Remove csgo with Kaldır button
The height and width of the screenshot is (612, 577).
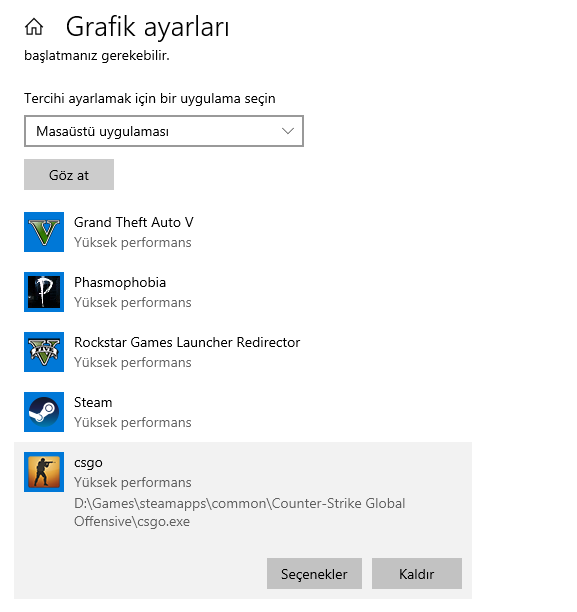[417, 573]
